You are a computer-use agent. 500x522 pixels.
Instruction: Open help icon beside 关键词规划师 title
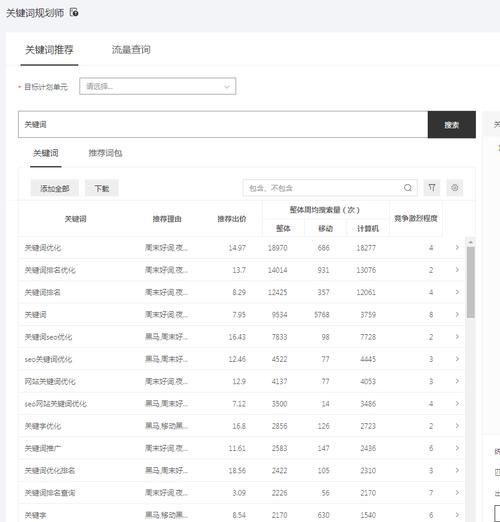click(74, 13)
